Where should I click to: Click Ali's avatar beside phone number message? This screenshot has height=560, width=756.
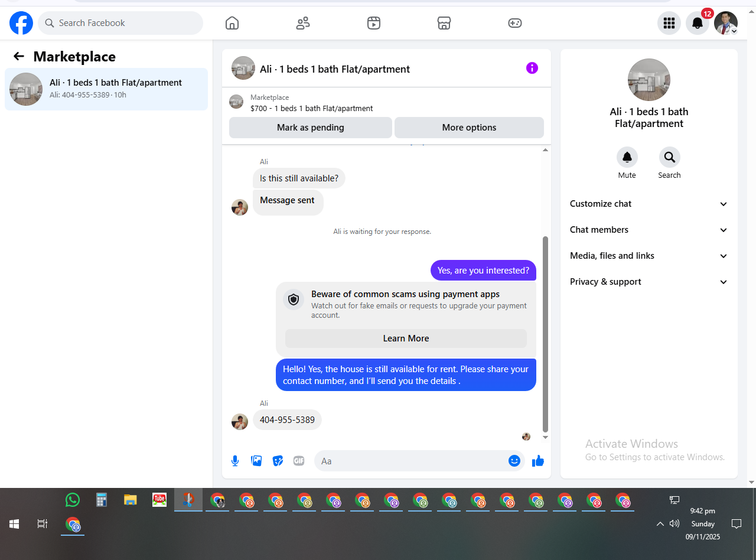coord(240,422)
